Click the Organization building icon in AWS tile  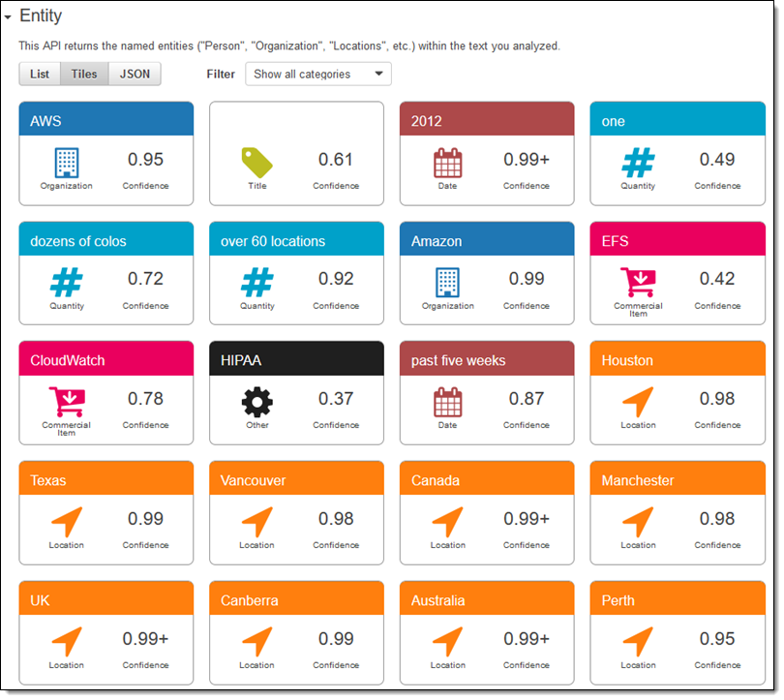(x=67, y=163)
